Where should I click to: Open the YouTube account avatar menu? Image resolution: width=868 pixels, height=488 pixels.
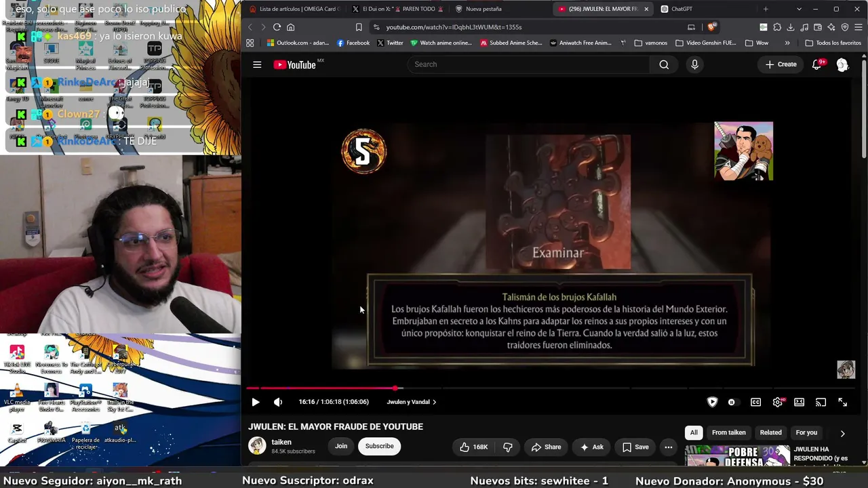pyautogui.click(x=842, y=64)
